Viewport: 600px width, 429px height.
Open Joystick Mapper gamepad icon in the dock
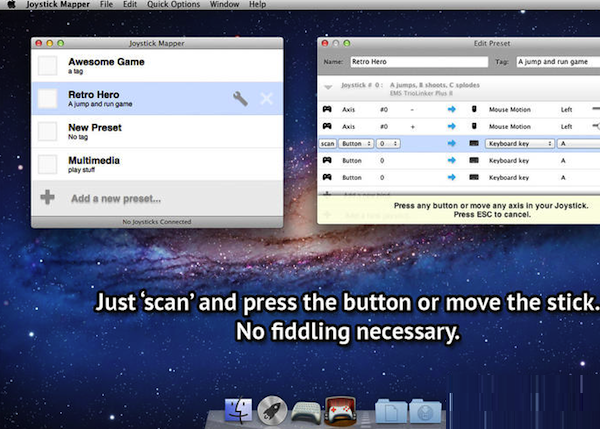coord(341,411)
